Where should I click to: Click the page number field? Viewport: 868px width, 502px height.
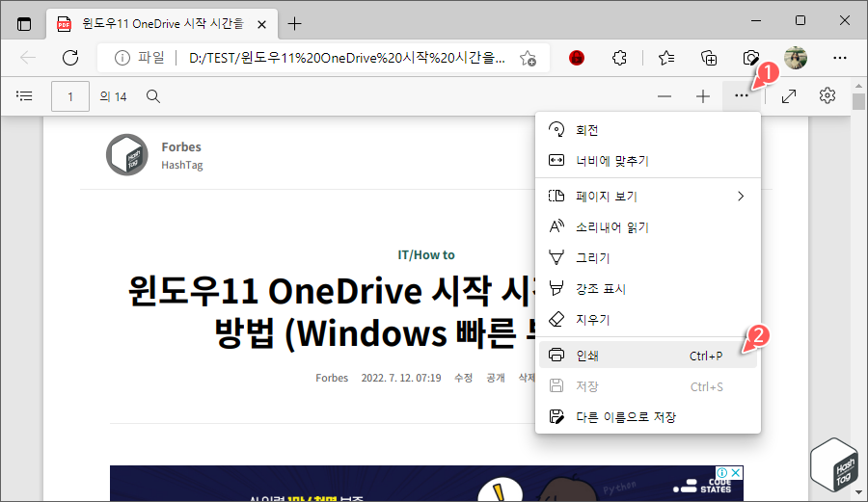70,96
